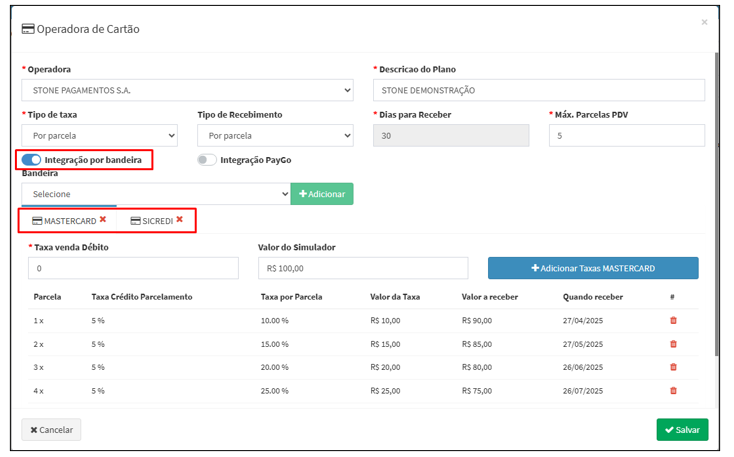Save the card operator with Salvar
Viewport: 734px width, 457px height.
point(682,430)
